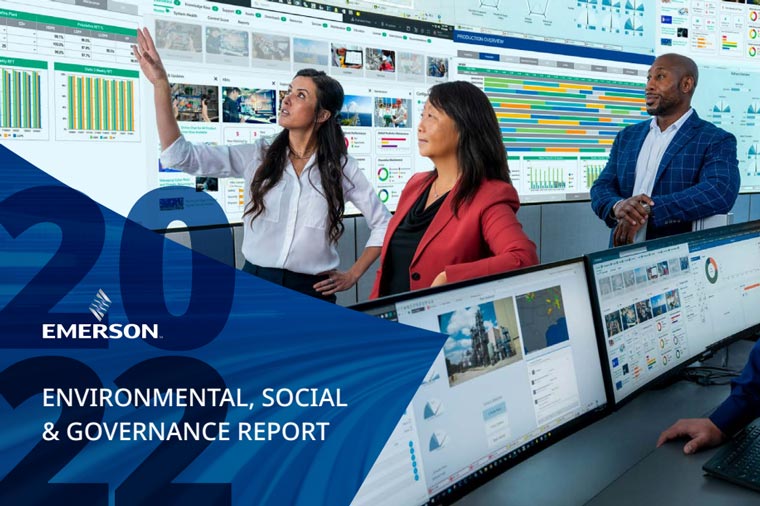Viewport: 760px width, 506px height.
Task: Open the weather map on the desk monitor
Action: (x=542, y=319)
